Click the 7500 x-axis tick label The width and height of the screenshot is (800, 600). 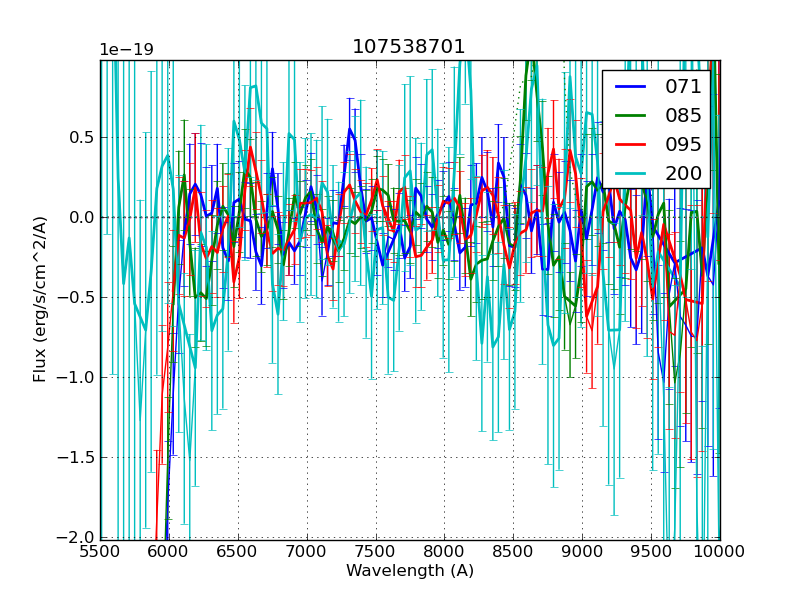pyautogui.click(x=376, y=551)
